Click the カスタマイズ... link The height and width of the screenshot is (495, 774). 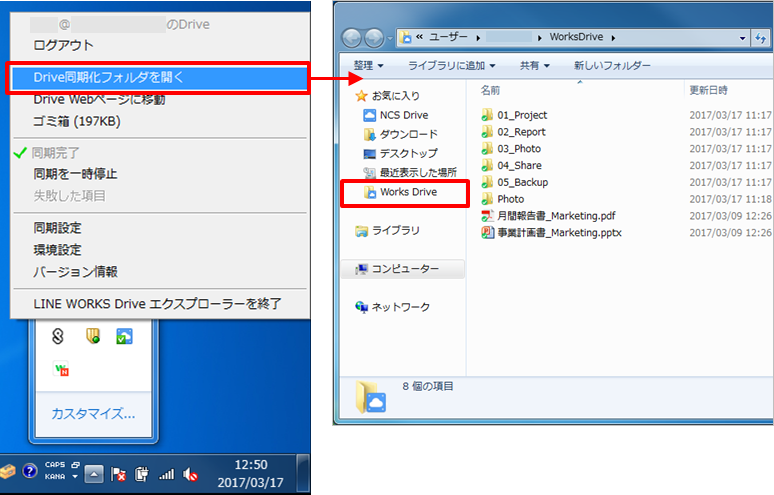[93, 413]
